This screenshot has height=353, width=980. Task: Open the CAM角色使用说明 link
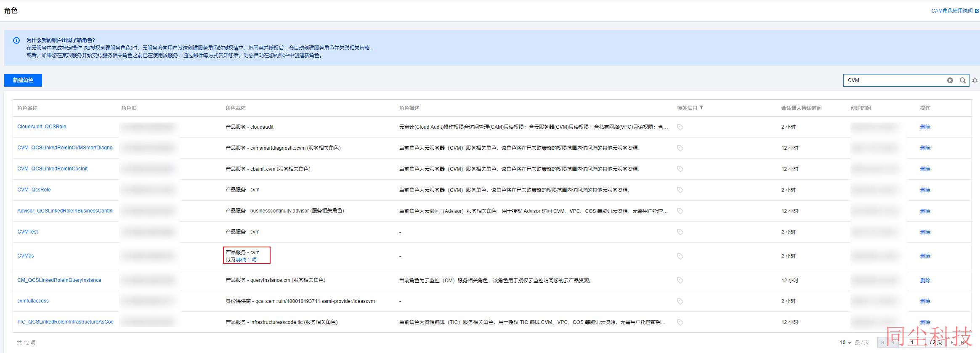(x=955, y=11)
